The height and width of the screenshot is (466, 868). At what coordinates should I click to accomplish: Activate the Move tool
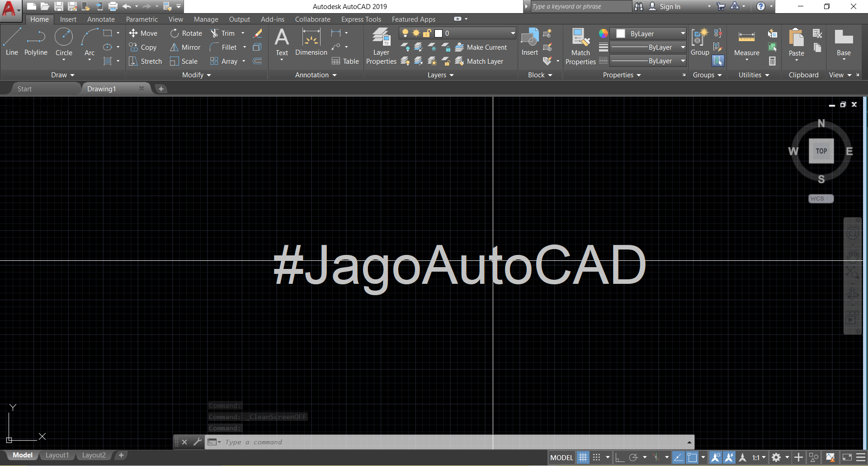(x=143, y=33)
